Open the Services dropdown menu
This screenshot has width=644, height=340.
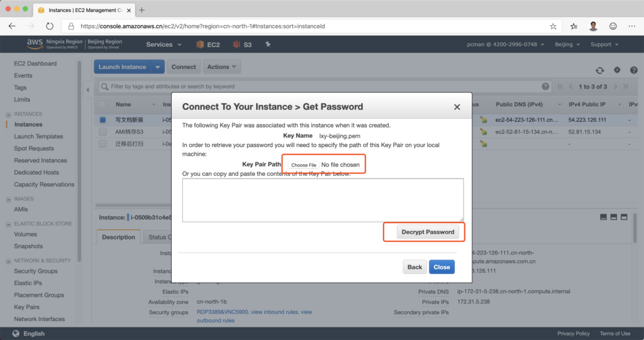[x=164, y=45]
